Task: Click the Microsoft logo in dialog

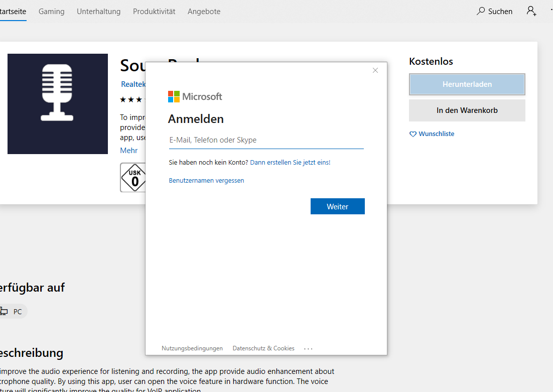Action: 195,96
